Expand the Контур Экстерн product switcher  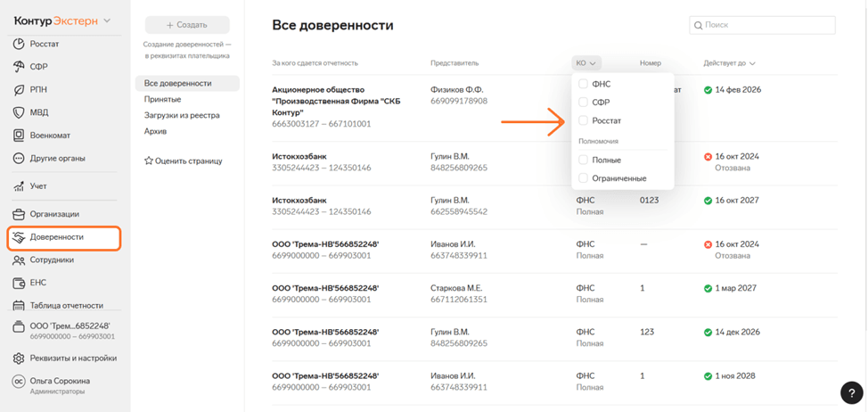tap(62, 20)
